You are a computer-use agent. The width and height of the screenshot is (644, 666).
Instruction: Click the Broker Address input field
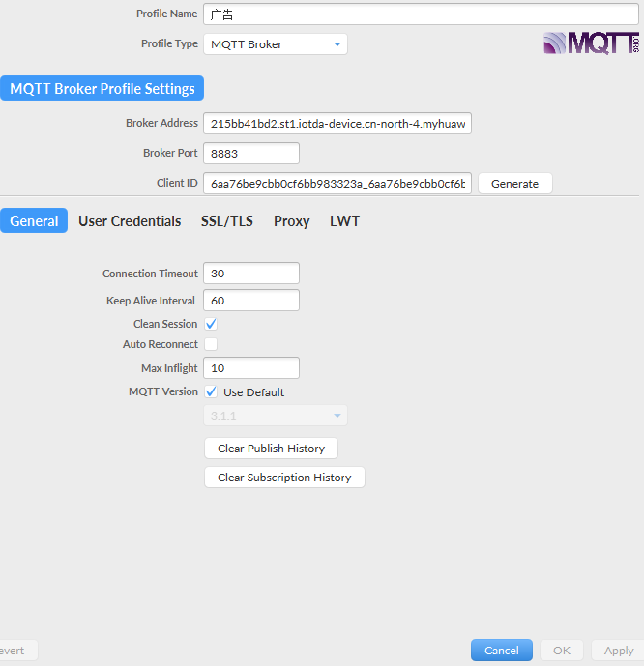tap(337, 123)
